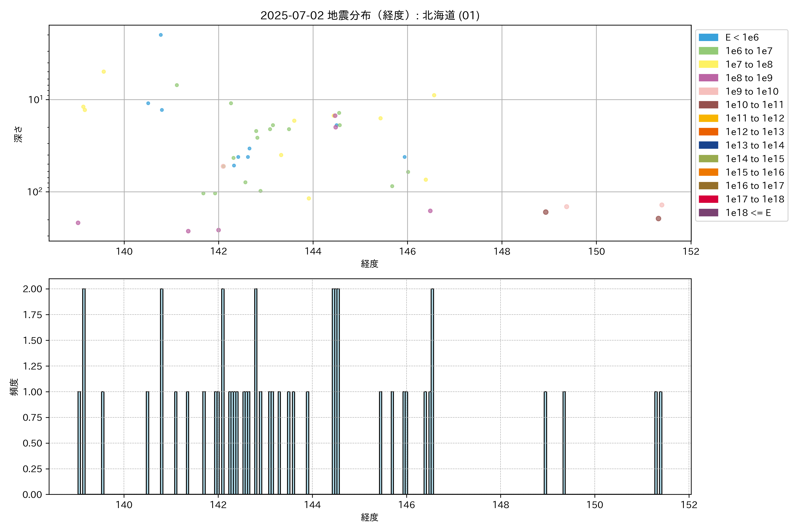Click the '頻度' y-axis label of histogram
The width and height of the screenshot is (798, 532).
tap(14, 387)
